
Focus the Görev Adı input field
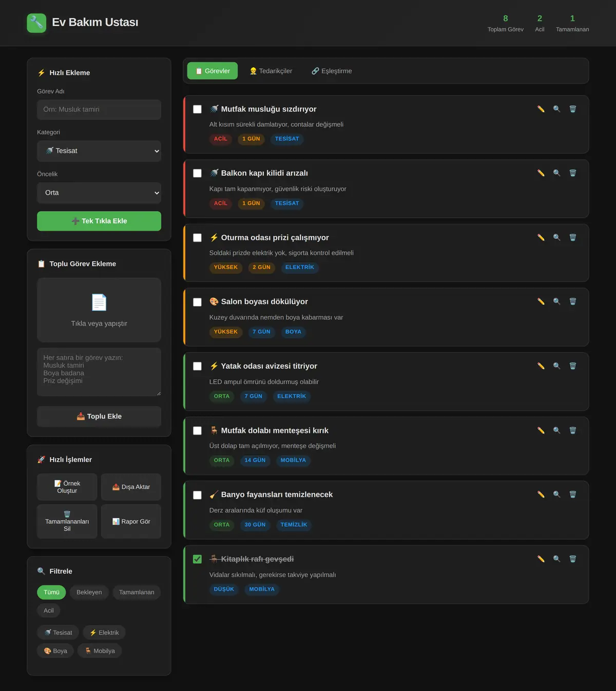pyautogui.click(x=99, y=109)
